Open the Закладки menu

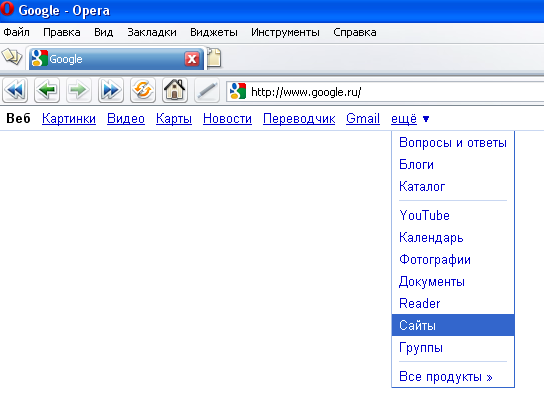coord(152,32)
